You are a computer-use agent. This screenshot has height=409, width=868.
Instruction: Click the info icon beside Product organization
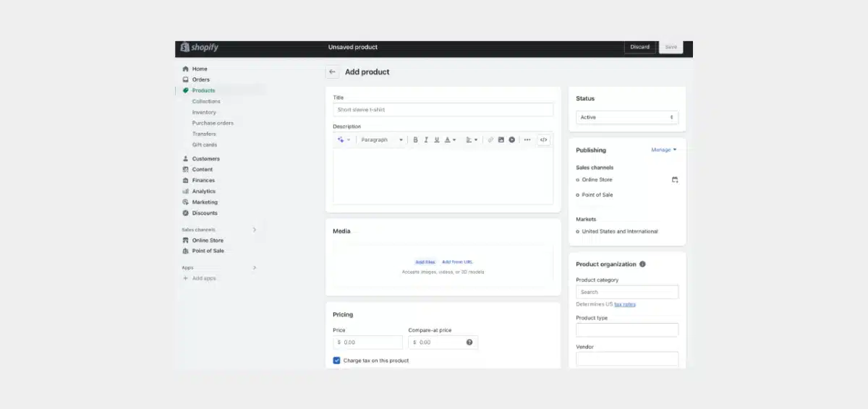(642, 264)
